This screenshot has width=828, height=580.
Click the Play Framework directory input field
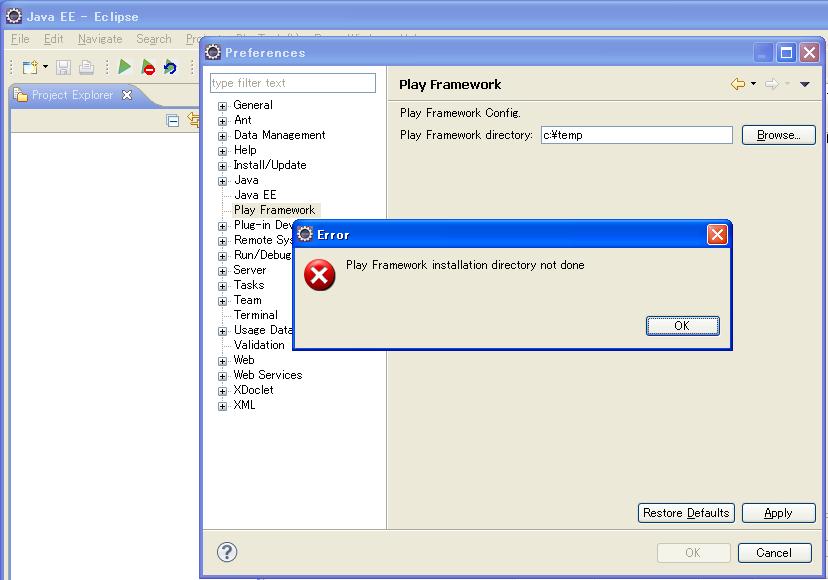pos(637,135)
